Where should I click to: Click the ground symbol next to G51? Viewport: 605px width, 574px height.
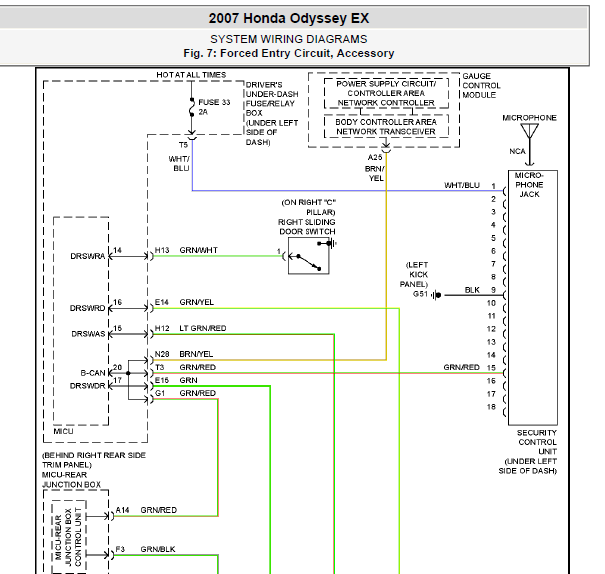click(436, 295)
